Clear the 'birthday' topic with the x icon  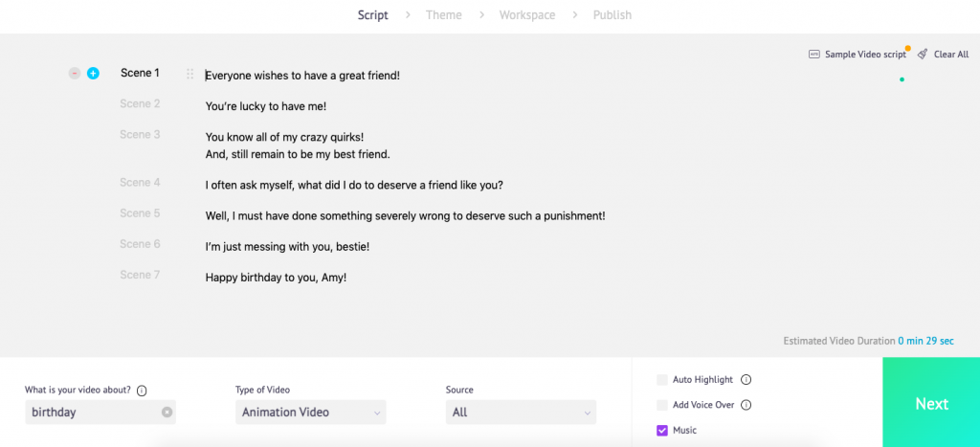pos(167,412)
